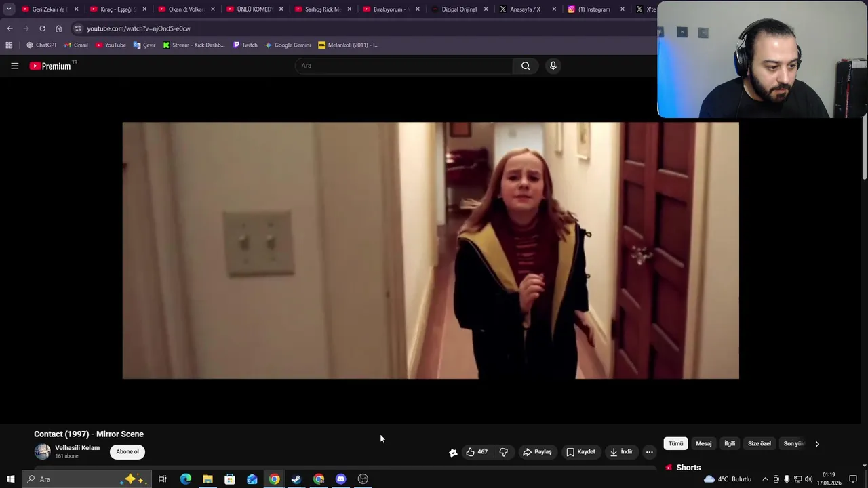
Task: Select the 'Son yük…' filter chip
Action: coord(793,443)
